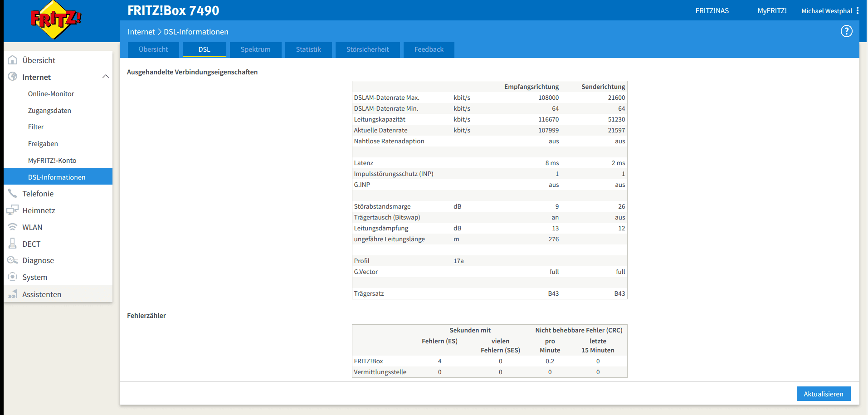The height and width of the screenshot is (415, 868).
Task: Switch to the Spektrum tab
Action: (255, 49)
